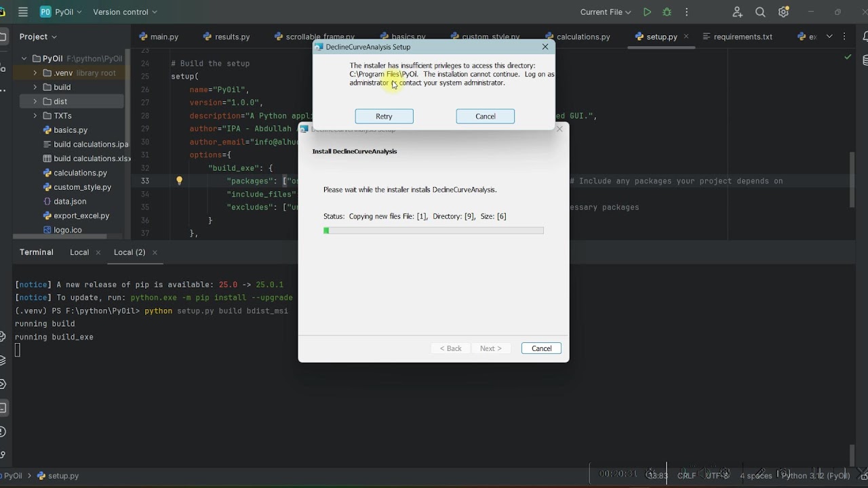Open the Project view selector dropdown
Image resolution: width=868 pixels, height=488 pixels.
click(x=38, y=37)
